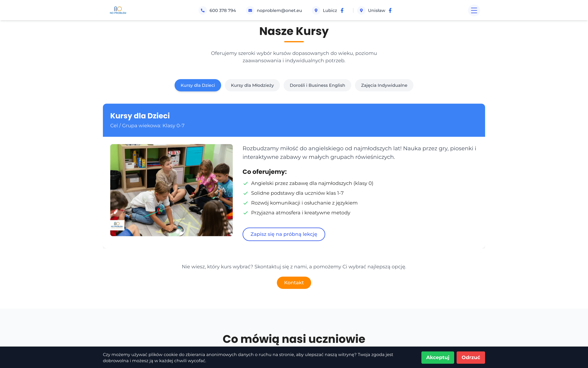588x368 pixels.
Task: Click the Kursy dla Dzieci panel heading
Action: (x=140, y=116)
